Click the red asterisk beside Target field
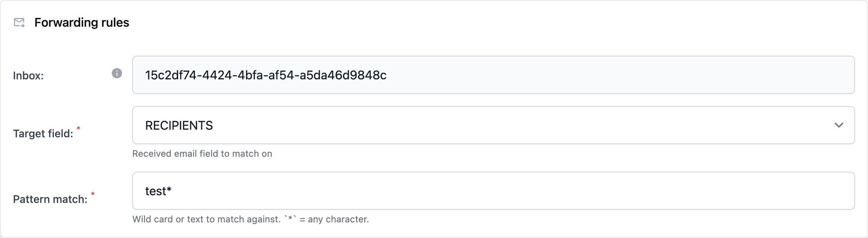 tap(78, 129)
